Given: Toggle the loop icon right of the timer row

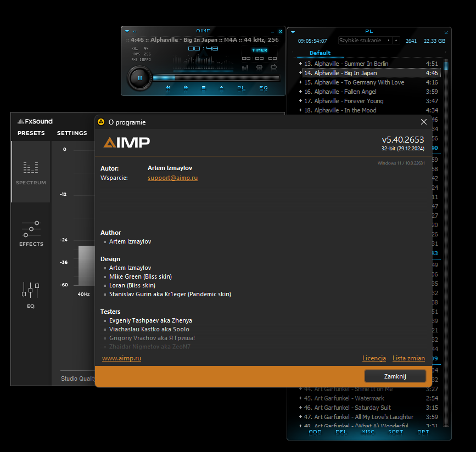Looking at the screenshot, I should click(273, 67).
